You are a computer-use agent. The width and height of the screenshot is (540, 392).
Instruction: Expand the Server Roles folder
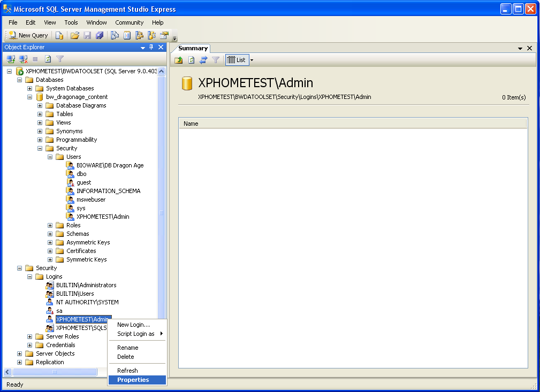tap(30, 336)
